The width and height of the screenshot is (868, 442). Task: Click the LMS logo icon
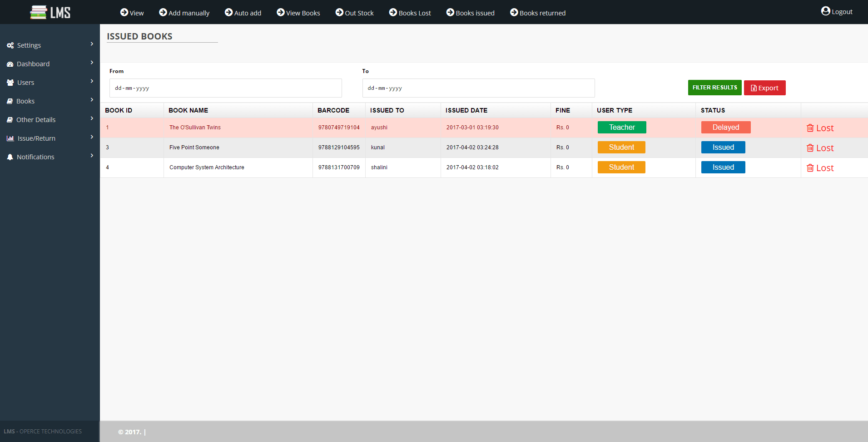click(40, 12)
